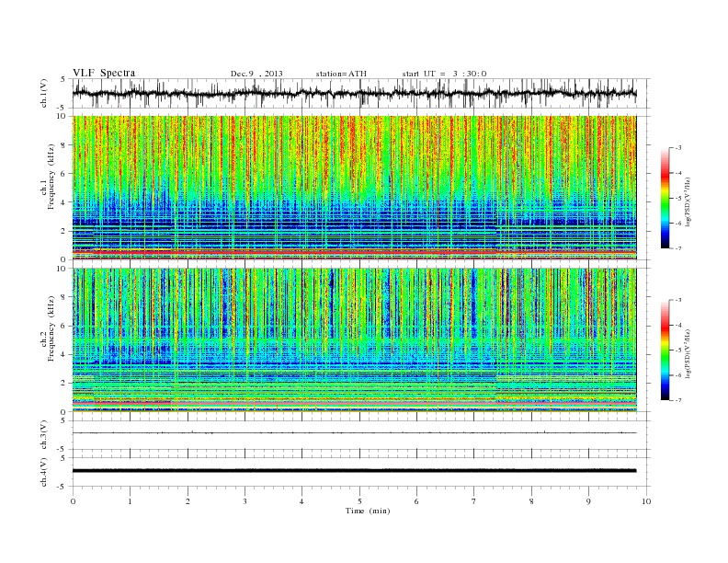This screenshot has width=728, height=563.
Task: Click the 'start UT = 3:30:0' label
Action: coord(444,74)
